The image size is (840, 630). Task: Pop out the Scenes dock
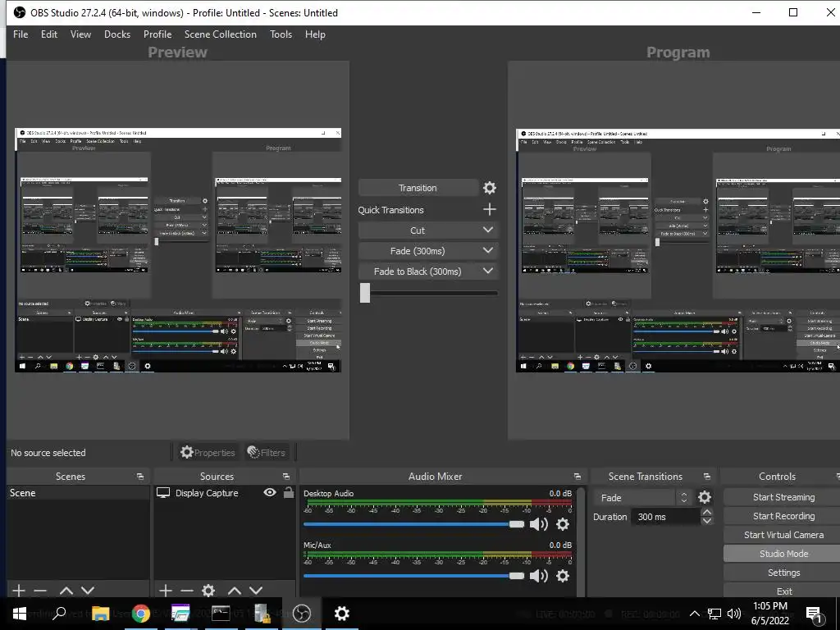click(140, 477)
